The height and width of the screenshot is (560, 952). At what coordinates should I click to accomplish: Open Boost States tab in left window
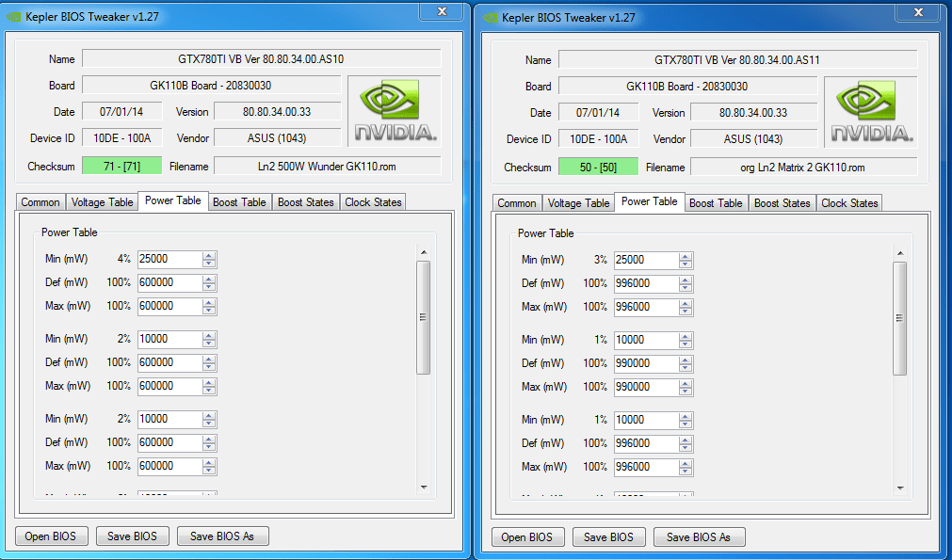coord(305,202)
